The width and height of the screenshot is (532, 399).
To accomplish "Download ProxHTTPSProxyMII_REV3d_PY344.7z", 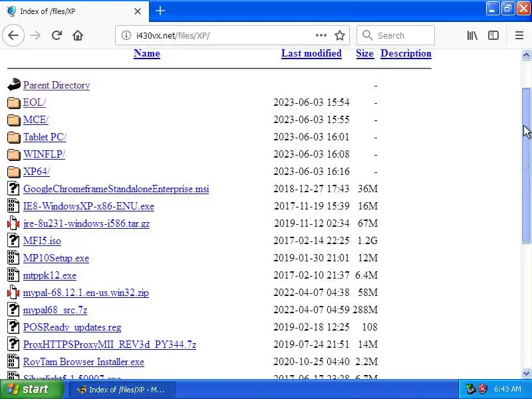I will (110, 344).
